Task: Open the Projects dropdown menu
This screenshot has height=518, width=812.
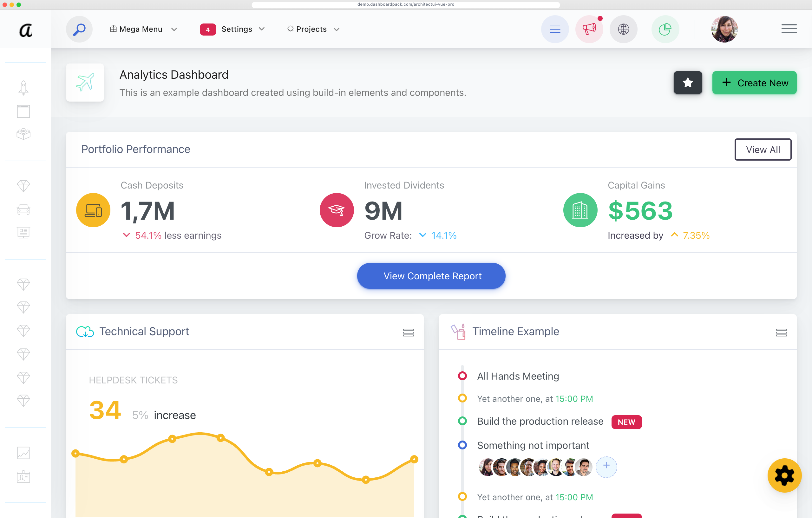Action: [x=313, y=29]
